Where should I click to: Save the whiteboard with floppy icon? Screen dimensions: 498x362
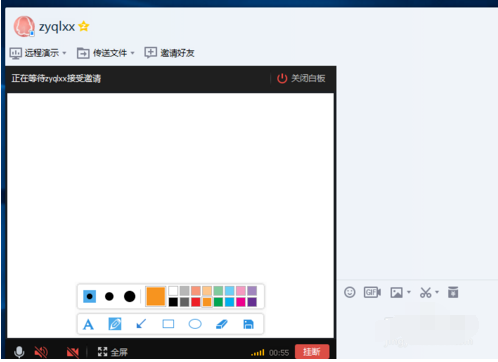[248, 324]
